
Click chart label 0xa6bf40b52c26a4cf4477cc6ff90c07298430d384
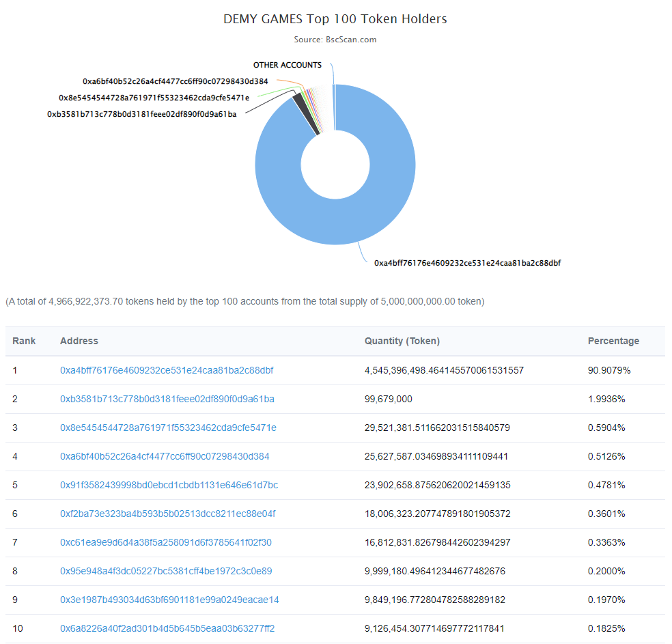(176, 81)
